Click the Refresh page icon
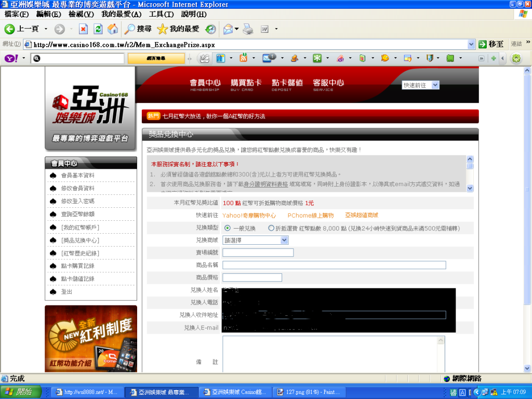 point(98,29)
